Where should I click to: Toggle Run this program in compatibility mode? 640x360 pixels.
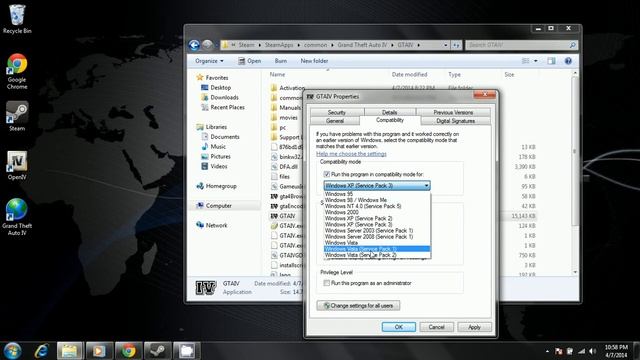point(327,174)
